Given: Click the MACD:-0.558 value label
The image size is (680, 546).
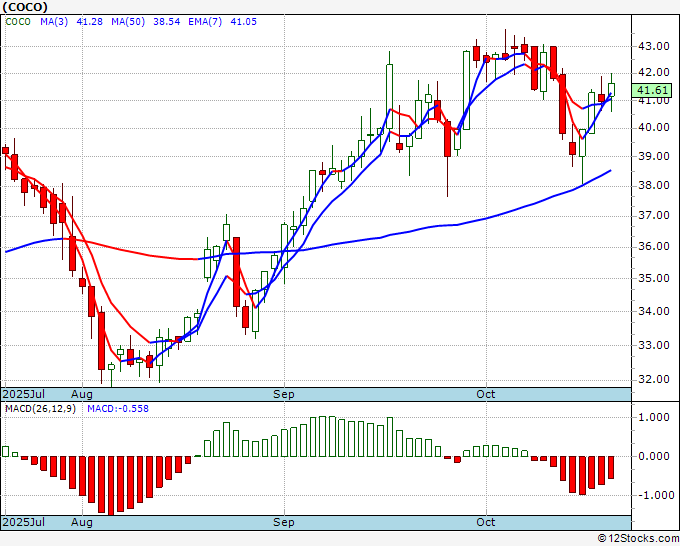Looking at the screenshot, I should tap(118, 409).
